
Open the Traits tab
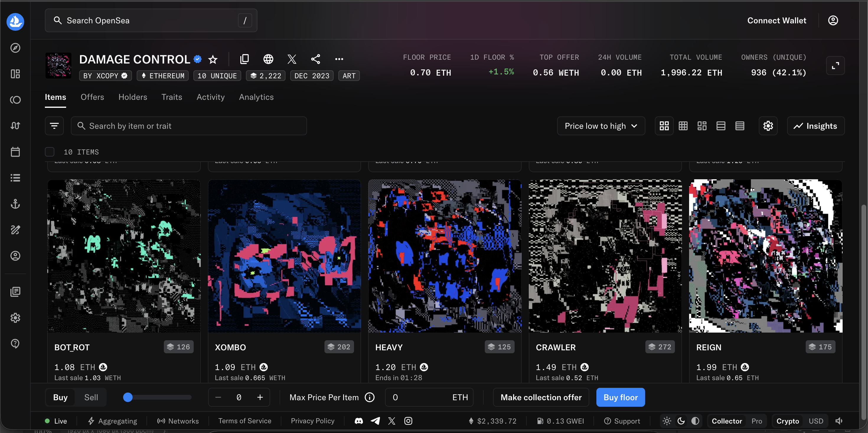[172, 97]
